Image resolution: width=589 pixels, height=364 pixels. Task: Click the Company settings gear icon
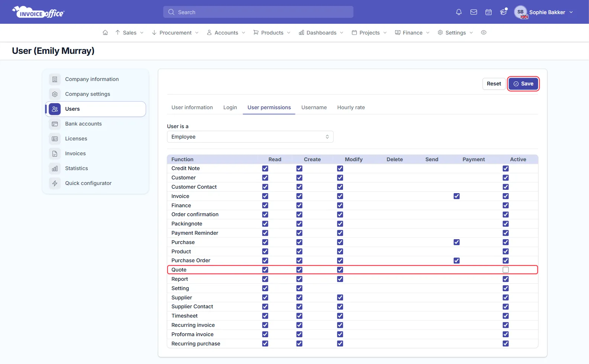[55, 94]
